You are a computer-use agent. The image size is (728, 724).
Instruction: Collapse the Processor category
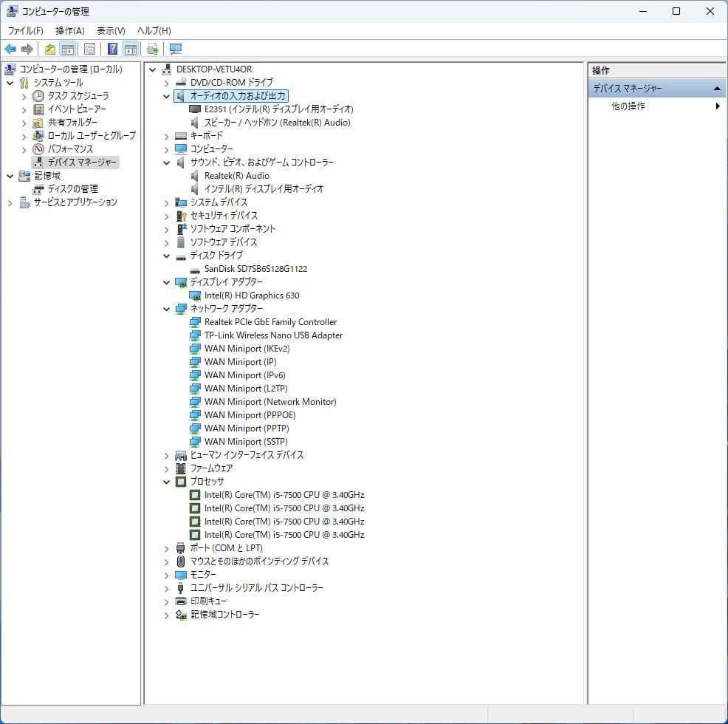[x=166, y=481]
